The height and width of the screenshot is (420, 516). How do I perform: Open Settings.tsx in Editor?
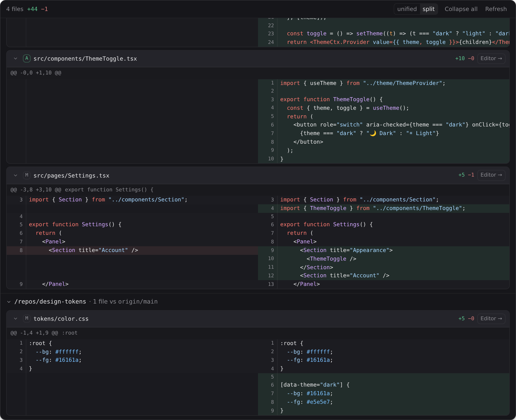click(491, 175)
